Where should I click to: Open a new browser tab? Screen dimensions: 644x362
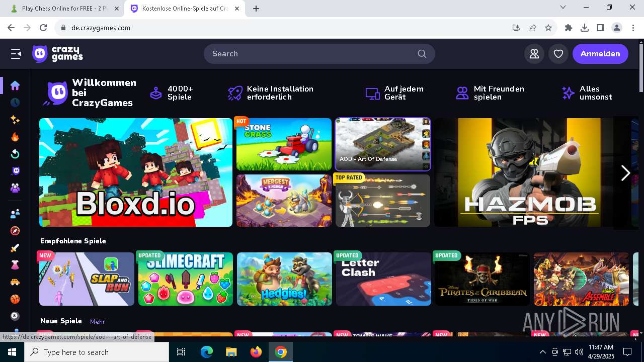[x=256, y=9]
